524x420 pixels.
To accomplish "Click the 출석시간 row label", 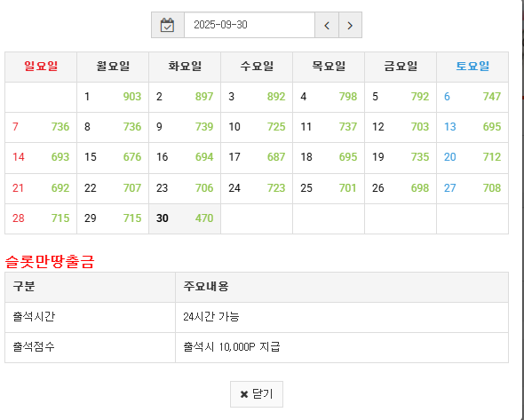I will pyautogui.click(x=34, y=317).
